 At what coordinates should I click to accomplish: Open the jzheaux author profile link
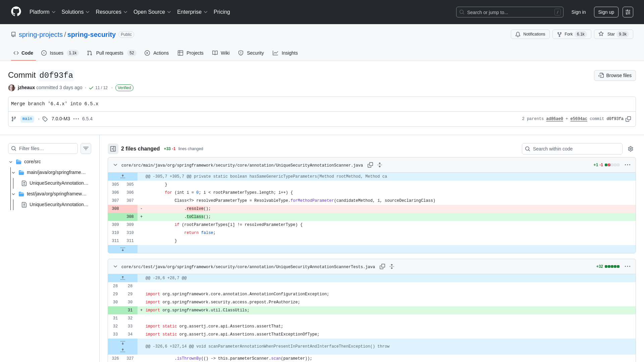coord(26,87)
